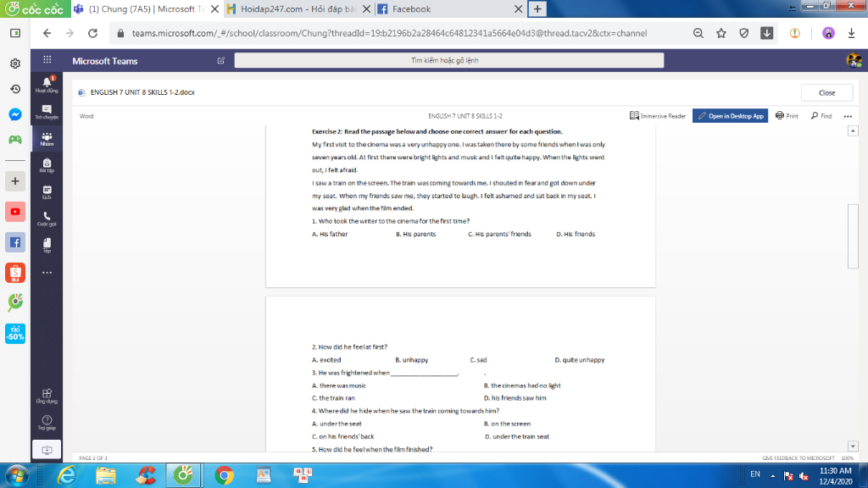Click the document down scroll arrow
The width and height of the screenshot is (868, 488).
[x=853, y=446]
